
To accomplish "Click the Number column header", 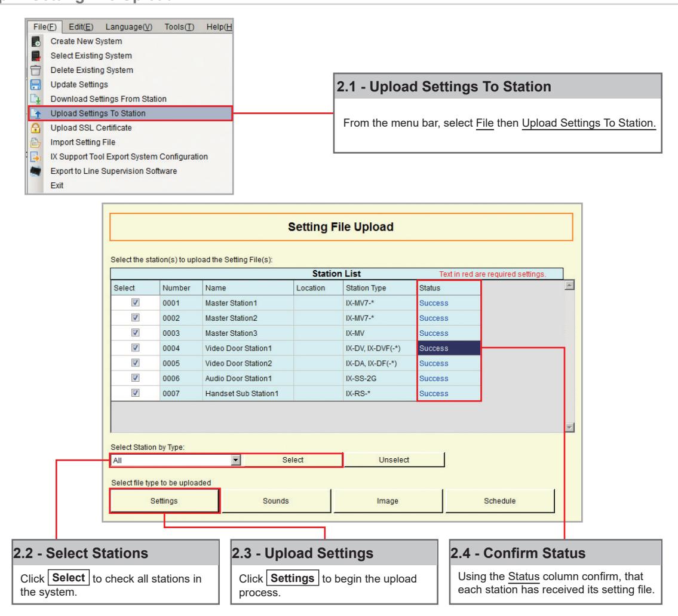I will (181, 288).
